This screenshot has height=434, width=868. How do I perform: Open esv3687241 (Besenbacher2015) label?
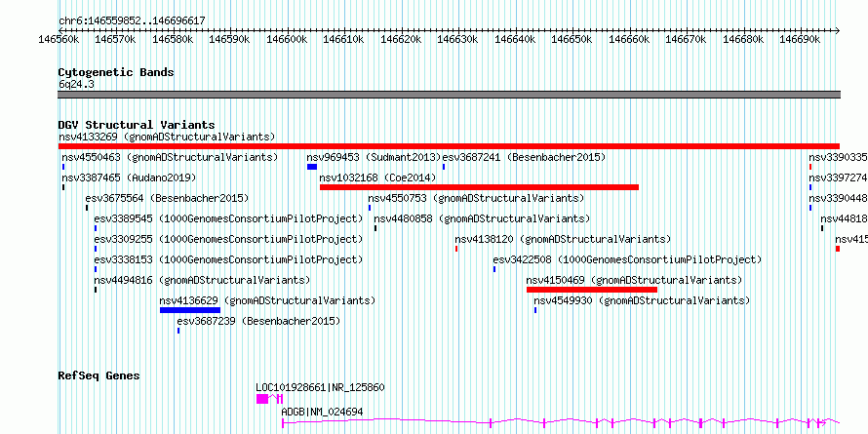(x=524, y=157)
